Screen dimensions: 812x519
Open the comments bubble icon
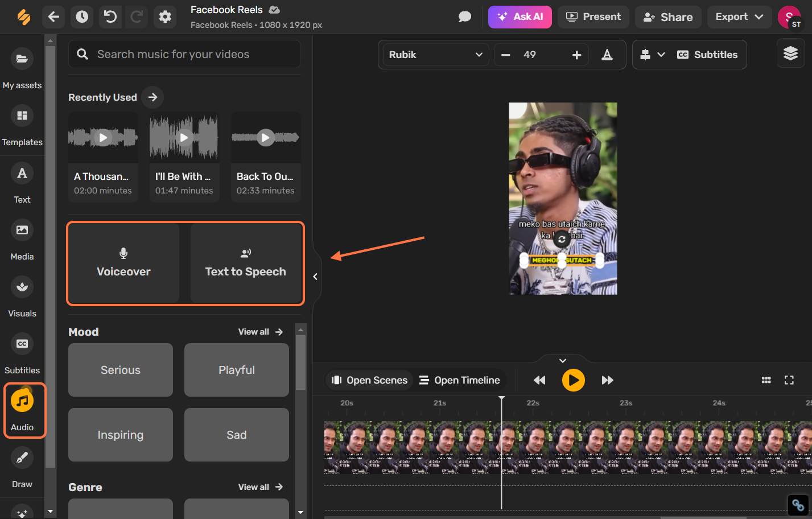pyautogui.click(x=465, y=17)
